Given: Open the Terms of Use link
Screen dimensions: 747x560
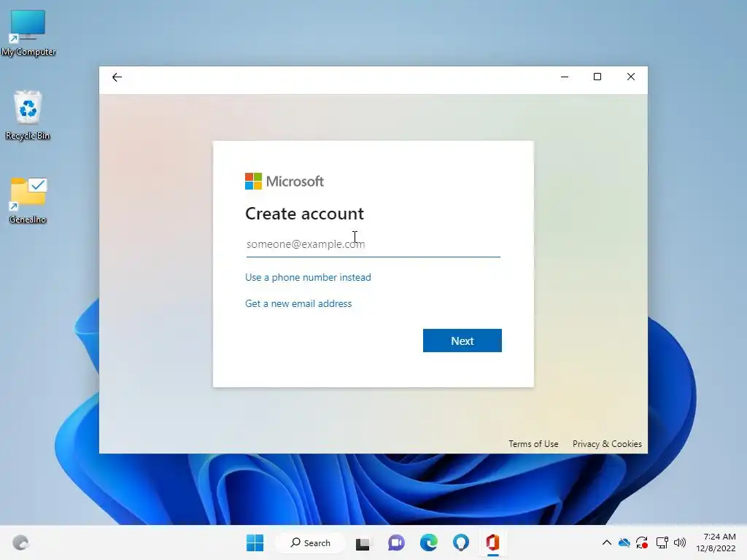Looking at the screenshot, I should coord(533,444).
